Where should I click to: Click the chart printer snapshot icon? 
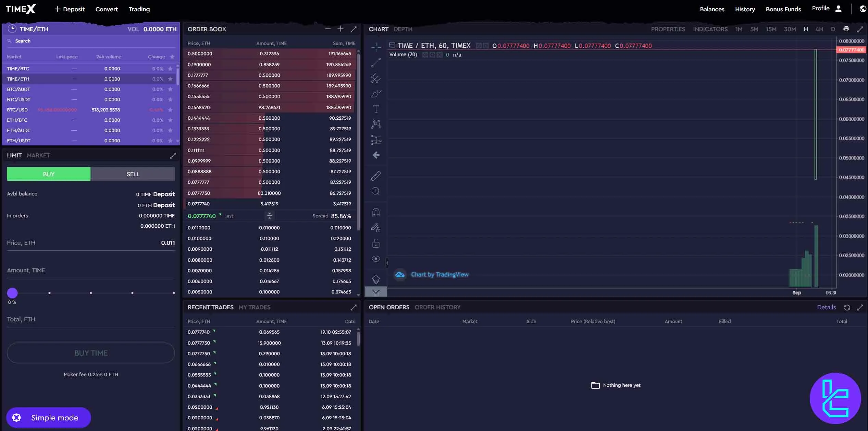point(846,29)
